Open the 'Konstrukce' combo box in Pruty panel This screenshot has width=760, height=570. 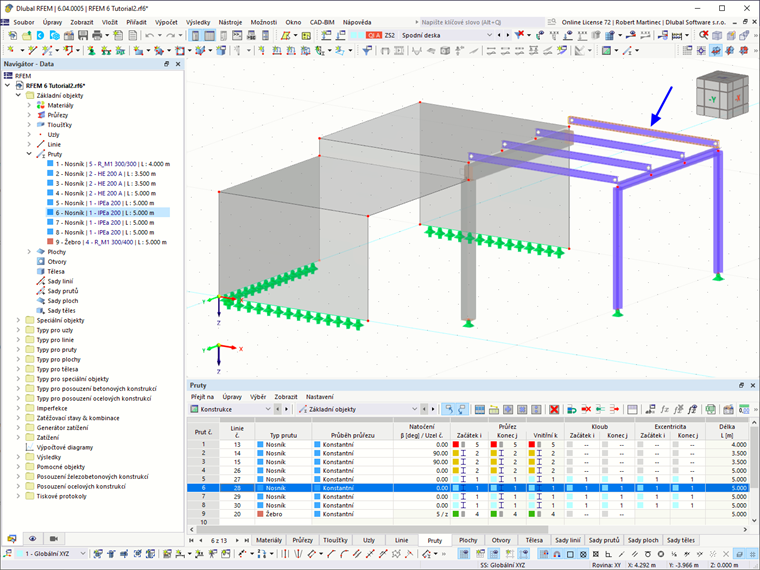pyautogui.click(x=231, y=410)
